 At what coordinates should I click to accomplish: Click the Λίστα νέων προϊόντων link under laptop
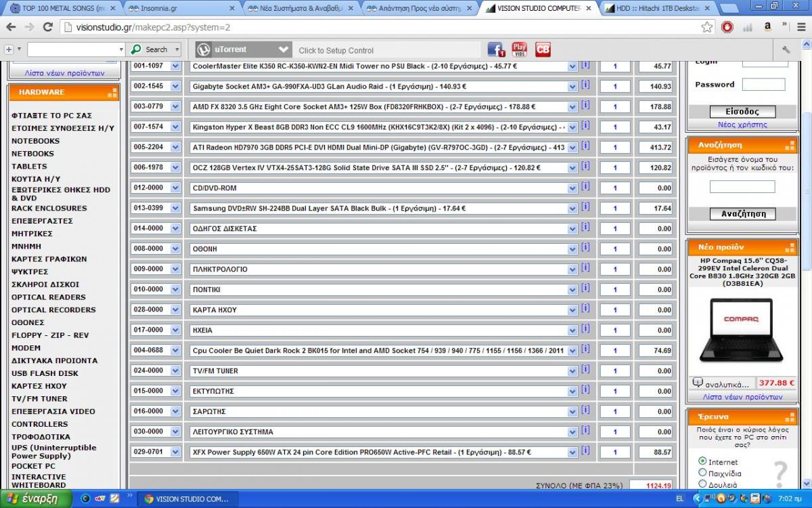742,397
